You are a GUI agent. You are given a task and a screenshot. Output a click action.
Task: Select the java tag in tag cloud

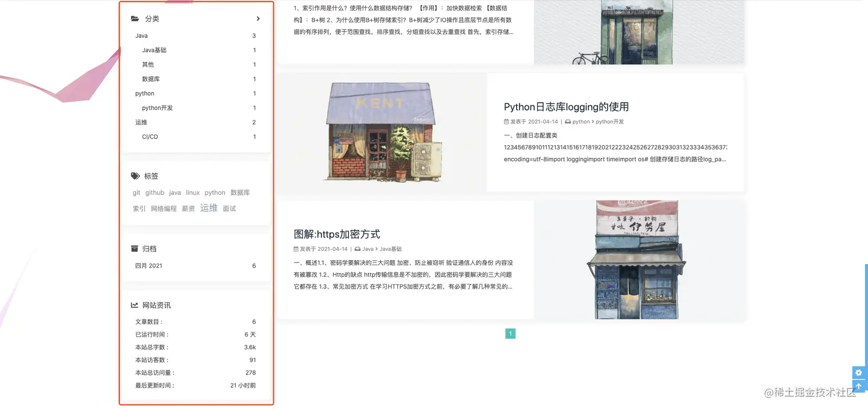click(x=175, y=193)
